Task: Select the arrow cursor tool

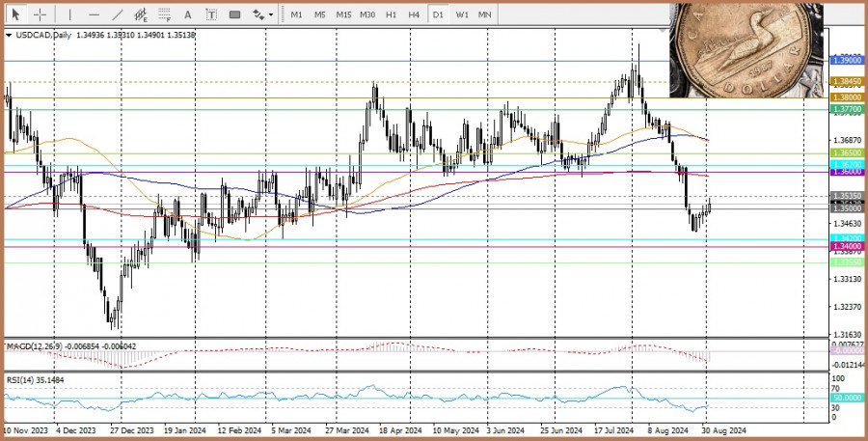Action: [x=16, y=14]
